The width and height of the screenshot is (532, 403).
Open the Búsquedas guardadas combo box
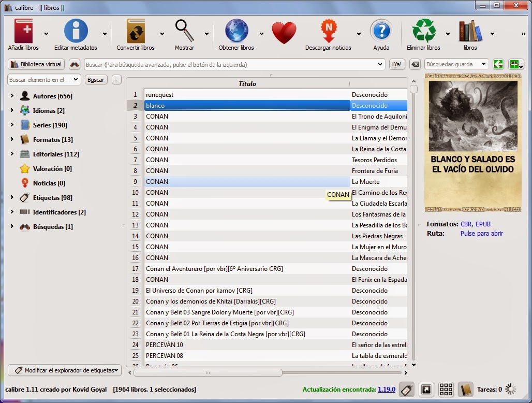click(456, 64)
